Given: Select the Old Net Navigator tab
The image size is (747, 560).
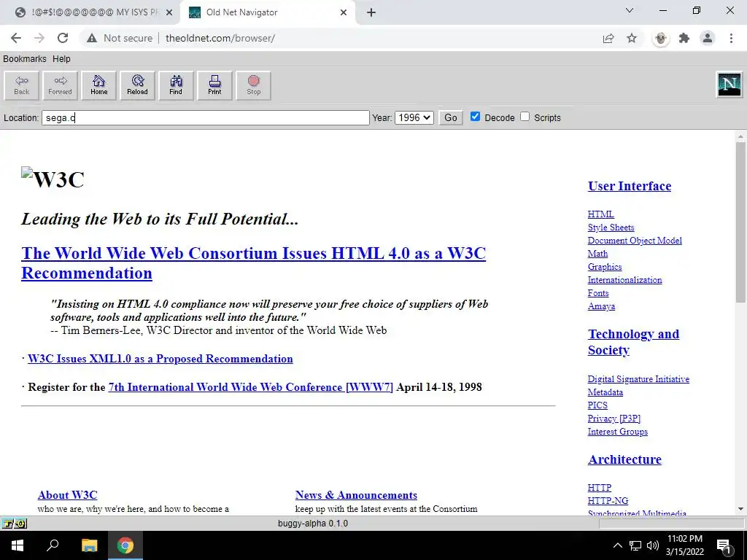Looking at the screenshot, I should (268, 12).
